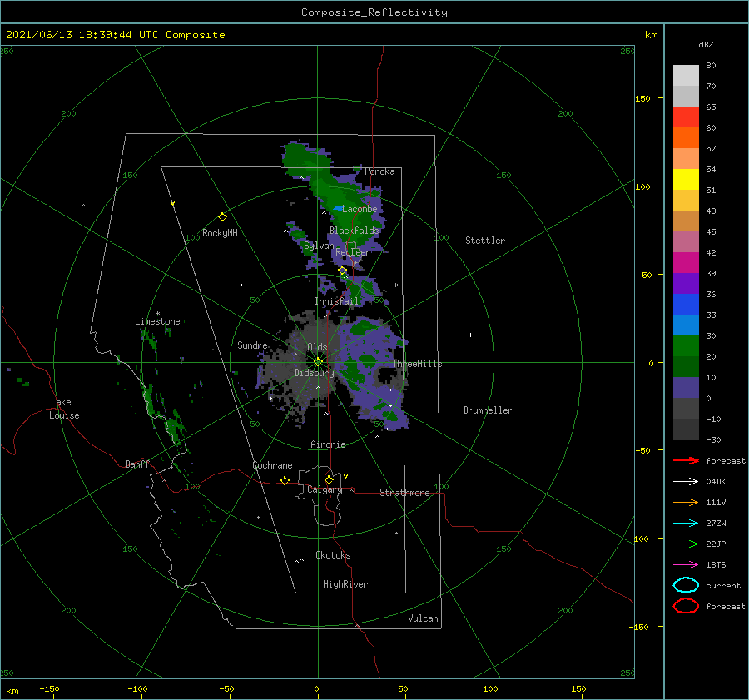Click the orange swatch between 60 and 57
The image size is (749, 700).
[686, 137]
